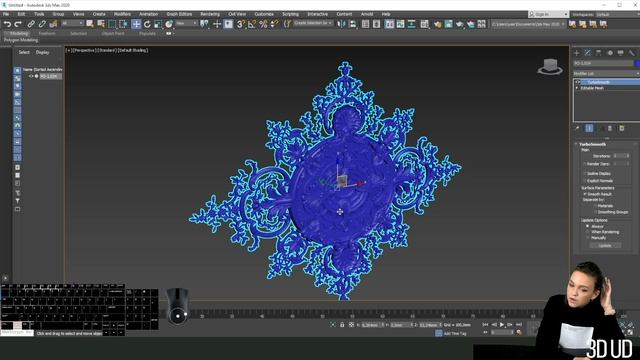Open the project folder path dropdown

pos(528,24)
